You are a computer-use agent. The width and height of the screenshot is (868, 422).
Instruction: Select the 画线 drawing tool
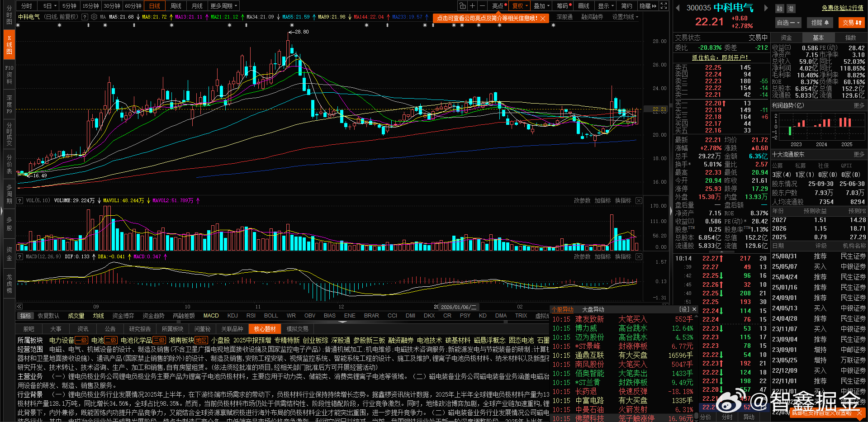(x=583, y=5)
